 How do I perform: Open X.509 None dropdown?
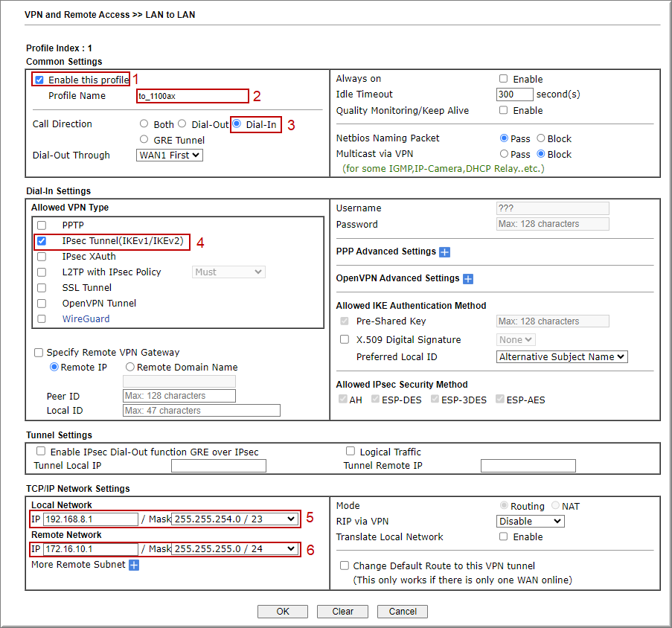pos(516,340)
